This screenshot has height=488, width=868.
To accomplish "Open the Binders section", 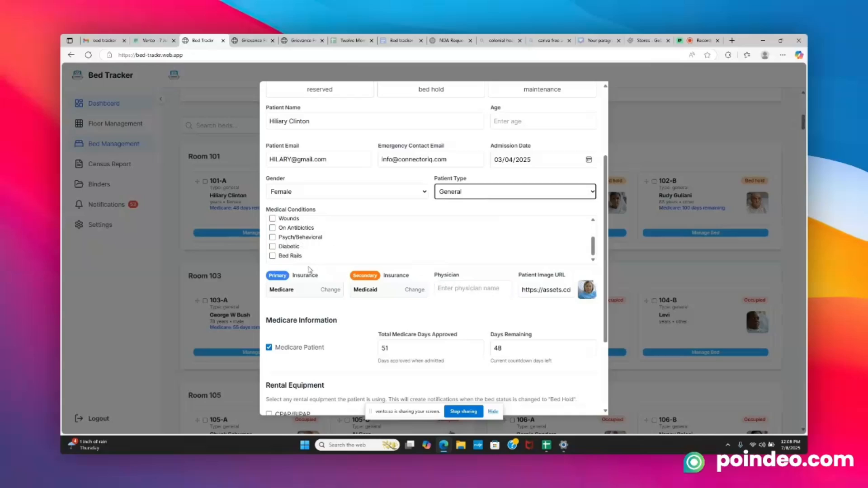I will point(99,184).
